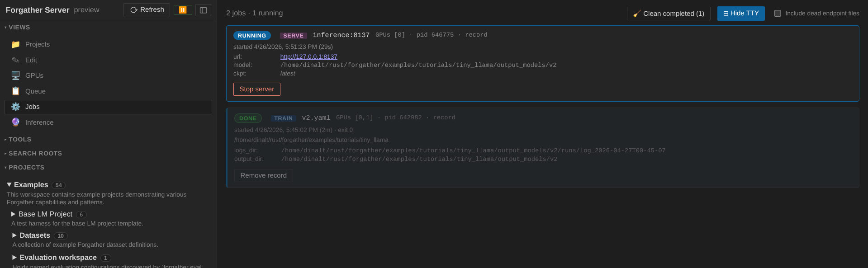The height and width of the screenshot is (268, 868).
Task: Click the '2 jobs · 1 running' summary
Action: click(255, 13)
